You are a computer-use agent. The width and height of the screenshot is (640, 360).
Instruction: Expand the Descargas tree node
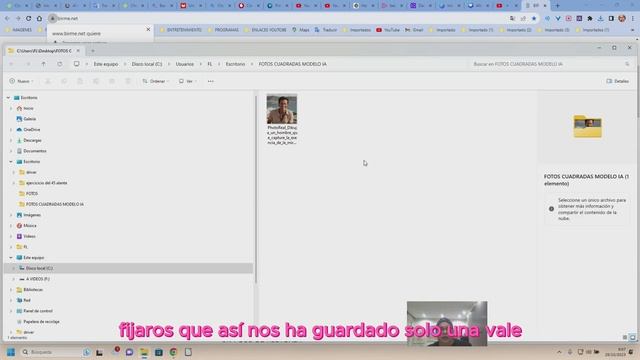[x=11, y=140]
